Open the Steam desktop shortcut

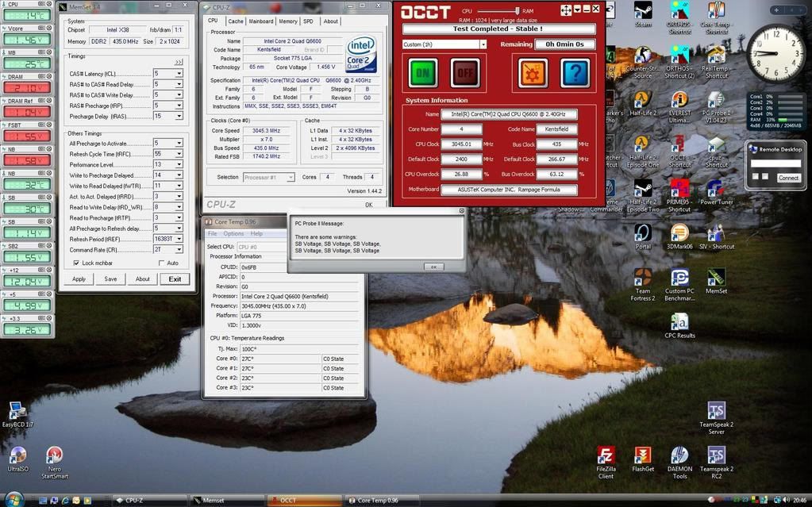[x=643, y=14]
